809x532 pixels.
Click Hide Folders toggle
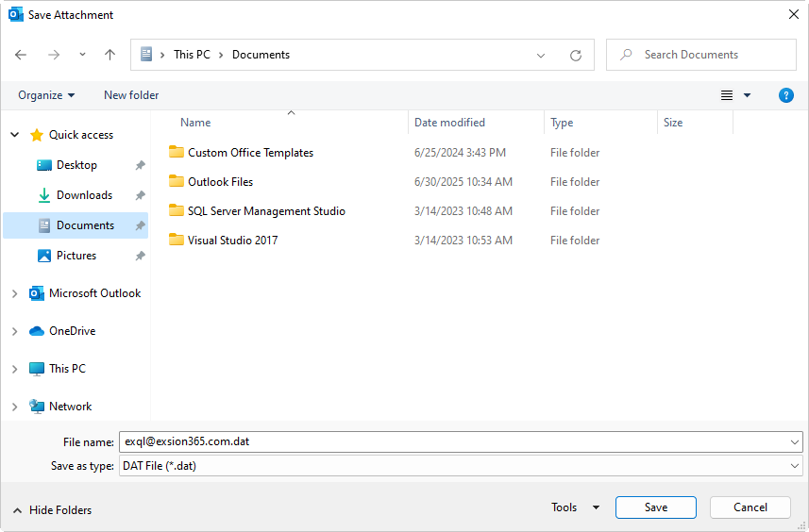pyautogui.click(x=52, y=510)
